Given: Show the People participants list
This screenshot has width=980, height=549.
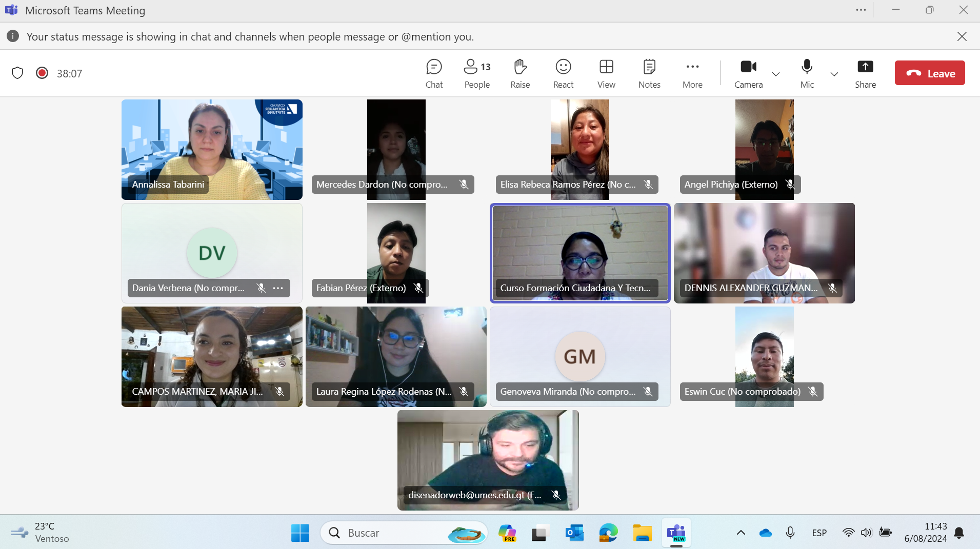Looking at the screenshot, I should (476, 73).
